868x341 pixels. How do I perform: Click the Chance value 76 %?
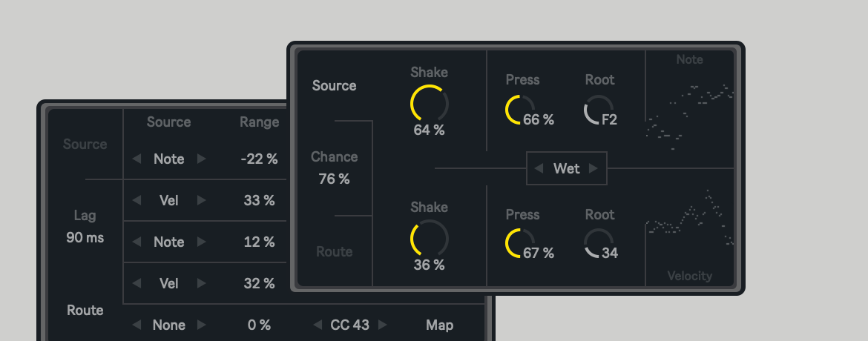click(334, 179)
